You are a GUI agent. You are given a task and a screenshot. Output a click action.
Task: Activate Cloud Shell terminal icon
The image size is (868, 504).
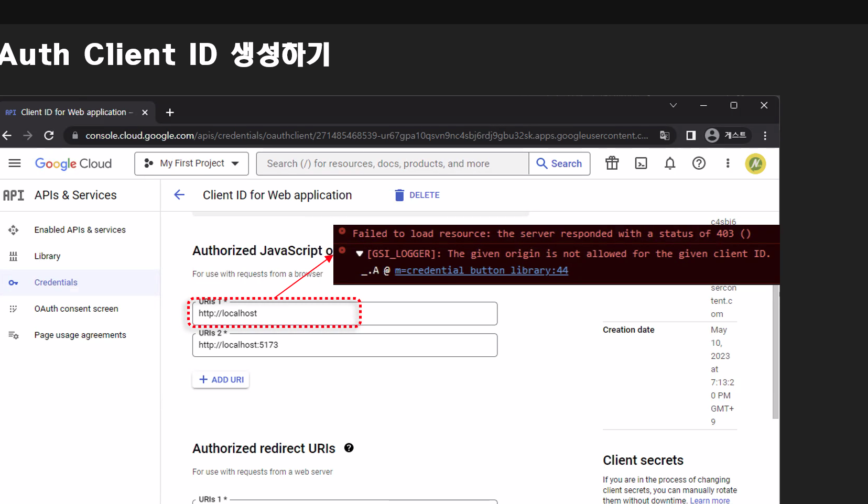click(641, 163)
